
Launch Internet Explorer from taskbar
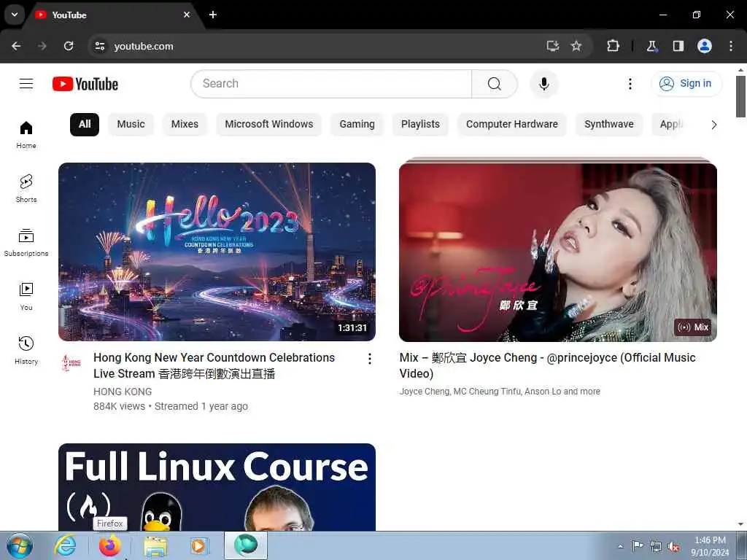(x=65, y=545)
